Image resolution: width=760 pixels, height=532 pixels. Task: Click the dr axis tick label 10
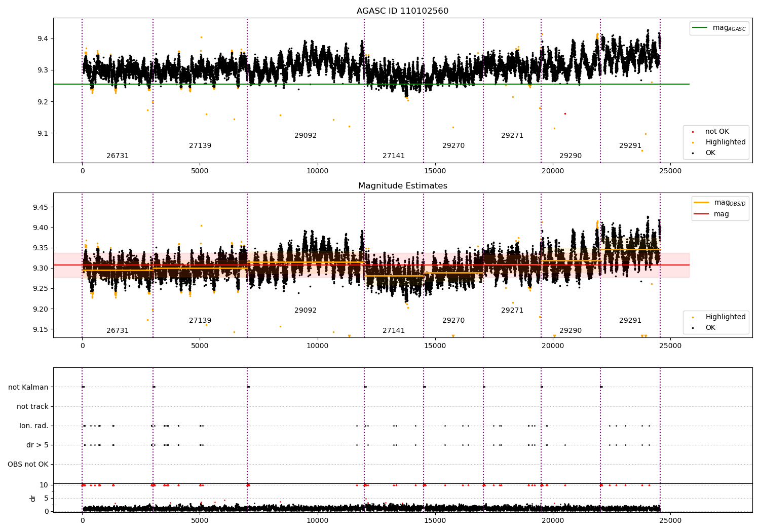44,485
